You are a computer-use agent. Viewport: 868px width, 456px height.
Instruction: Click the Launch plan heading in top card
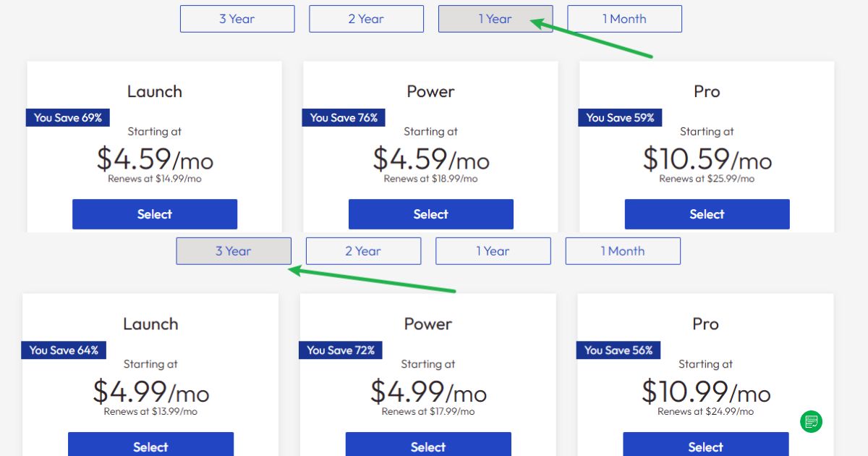(x=154, y=91)
